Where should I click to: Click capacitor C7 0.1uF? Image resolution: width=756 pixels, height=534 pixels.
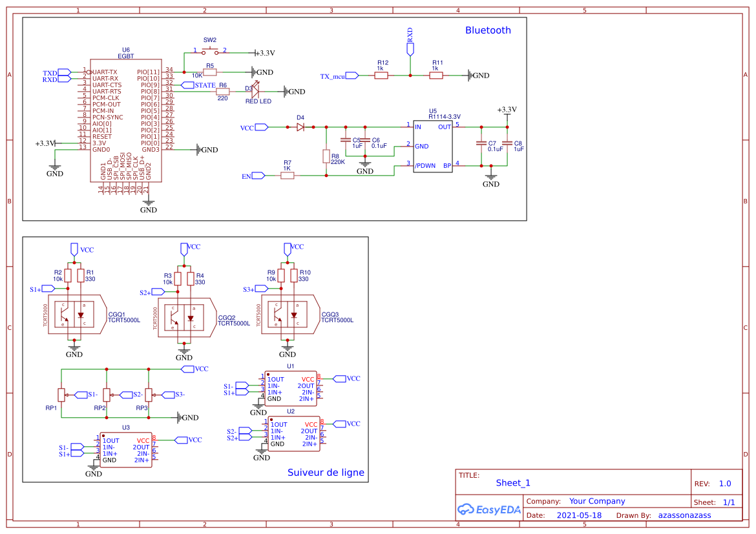coord(481,142)
